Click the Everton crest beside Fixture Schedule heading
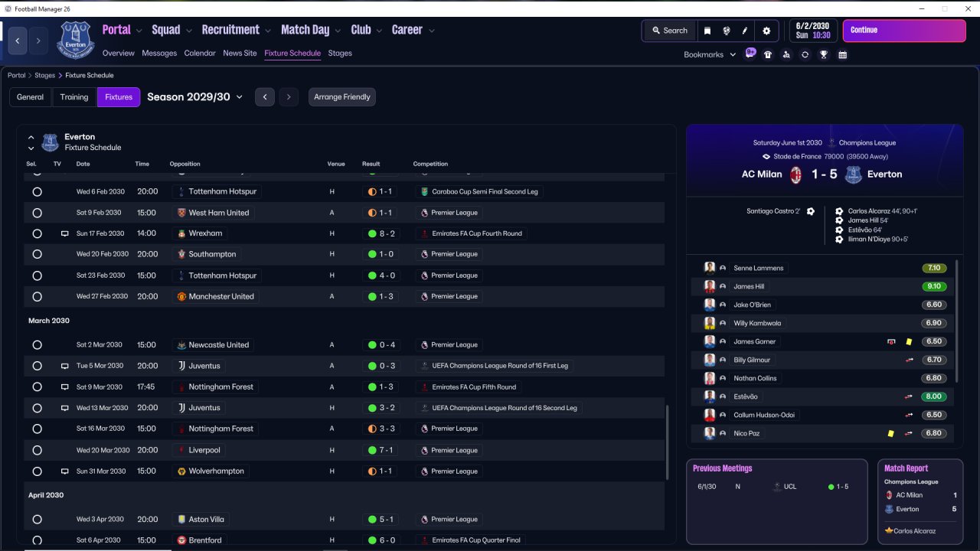Image resolution: width=980 pixels, height=551 pixels. [50, 142]
